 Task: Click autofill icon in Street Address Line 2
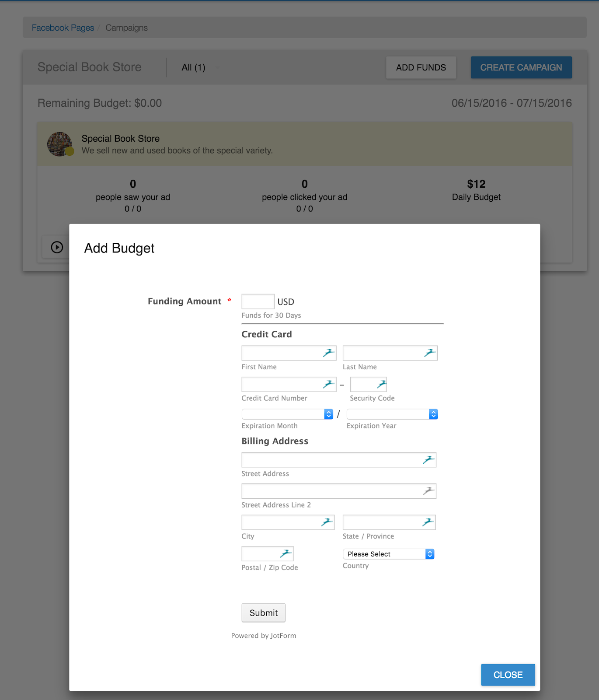[x=429, y=491]
